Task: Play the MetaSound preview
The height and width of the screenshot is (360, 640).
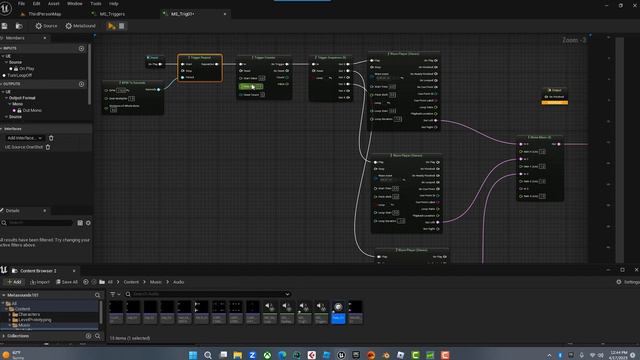Action: point(111,26)
